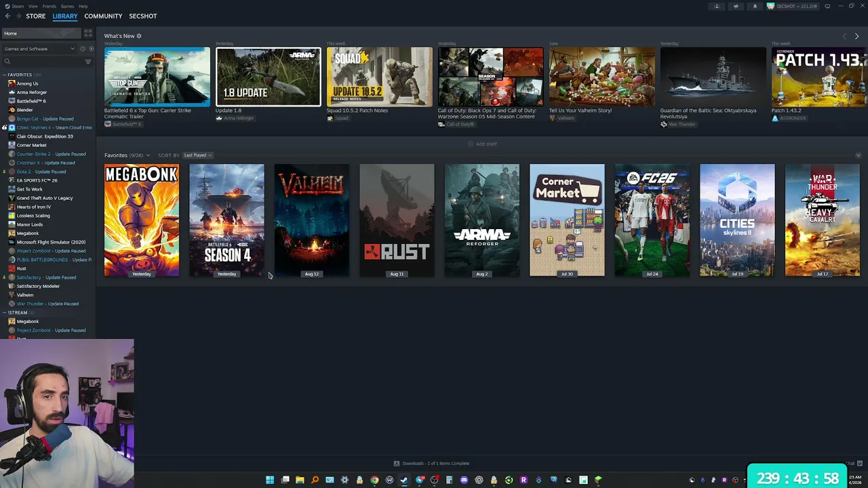Screen dimensions: 868x488
Task: Collapse the Favorites shelf chevron
Action: tap(858, 155)
